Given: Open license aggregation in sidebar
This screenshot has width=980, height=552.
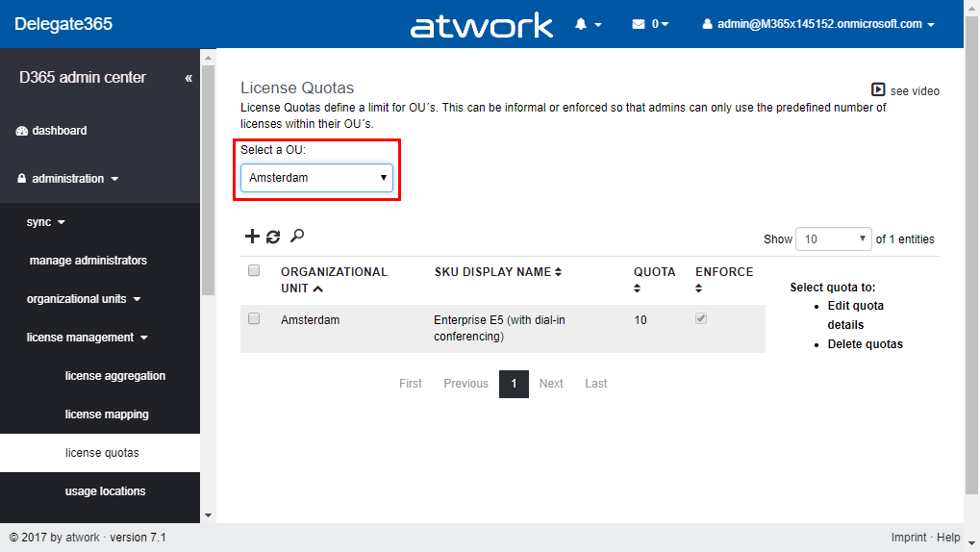Looking at the screenshot, I should [115, 376].
